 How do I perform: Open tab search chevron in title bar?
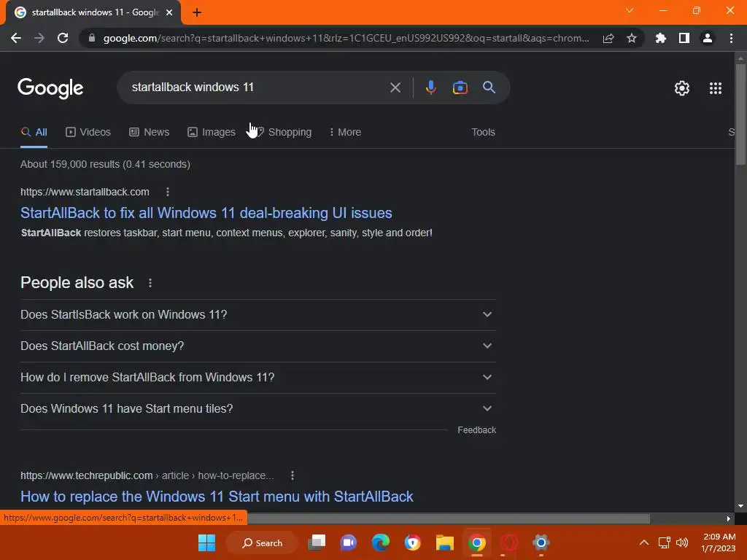tap(630, 10)
